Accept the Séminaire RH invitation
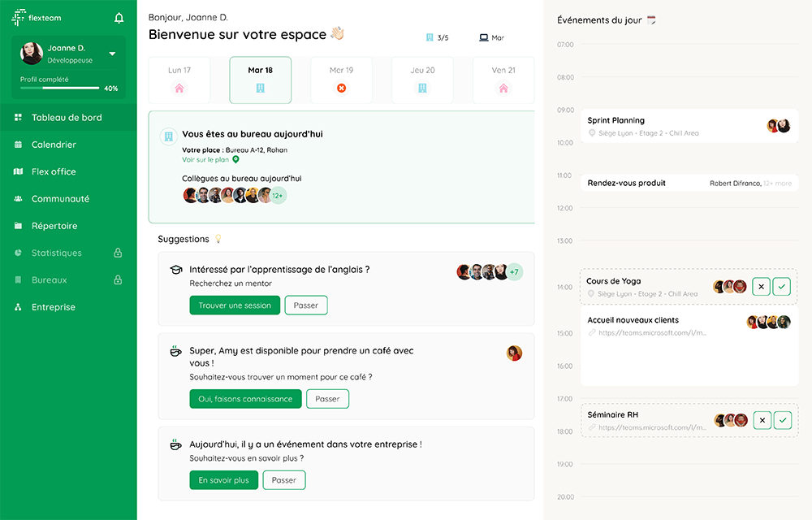 click(782, 420)
